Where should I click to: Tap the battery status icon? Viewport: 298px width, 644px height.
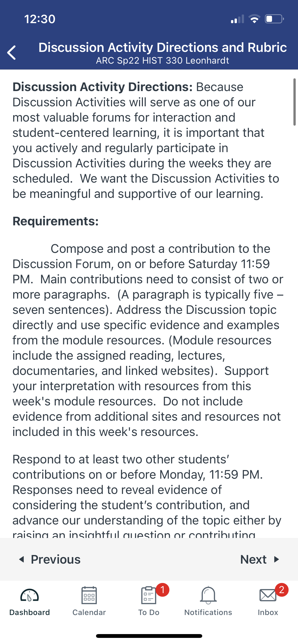click(x=275, y=19)
